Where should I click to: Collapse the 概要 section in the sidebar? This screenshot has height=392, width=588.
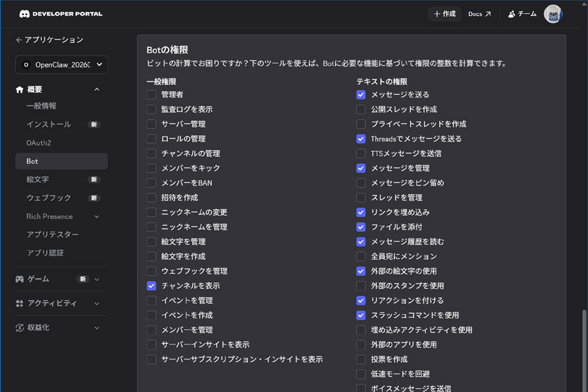coord(97,89)
